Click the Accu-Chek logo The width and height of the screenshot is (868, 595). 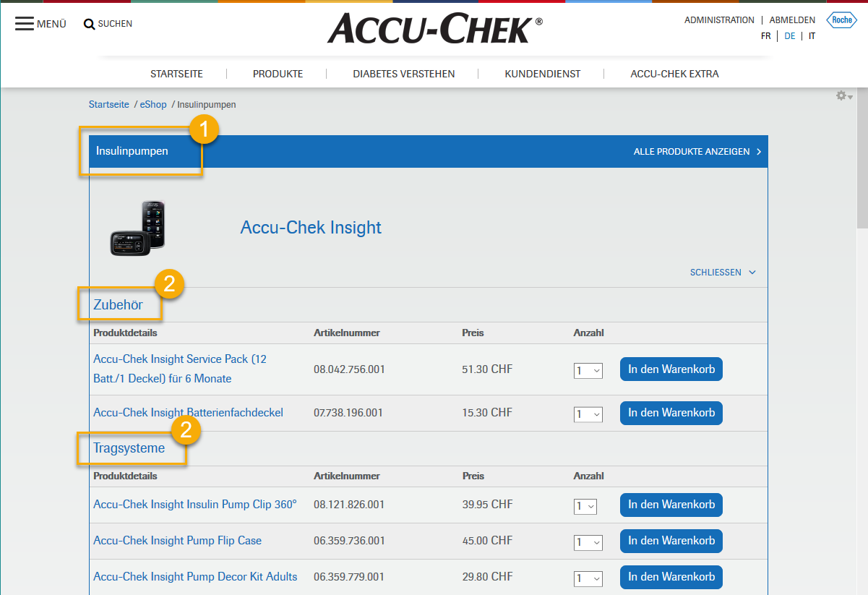[434, 30]
